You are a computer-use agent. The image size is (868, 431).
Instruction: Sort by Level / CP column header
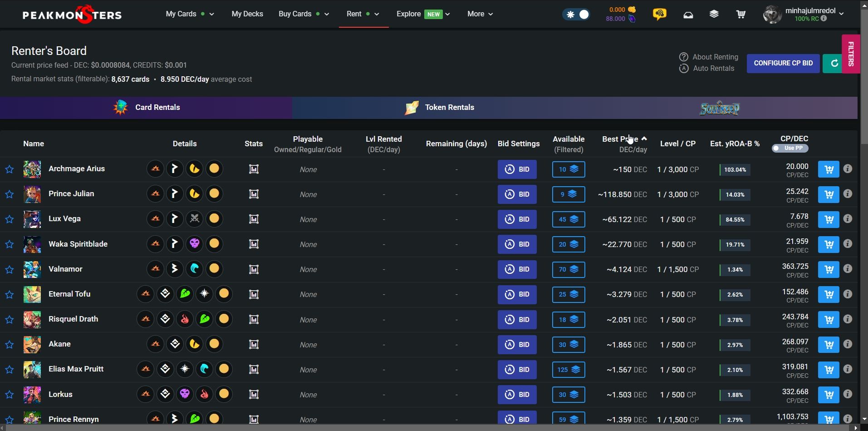[678, 144]
